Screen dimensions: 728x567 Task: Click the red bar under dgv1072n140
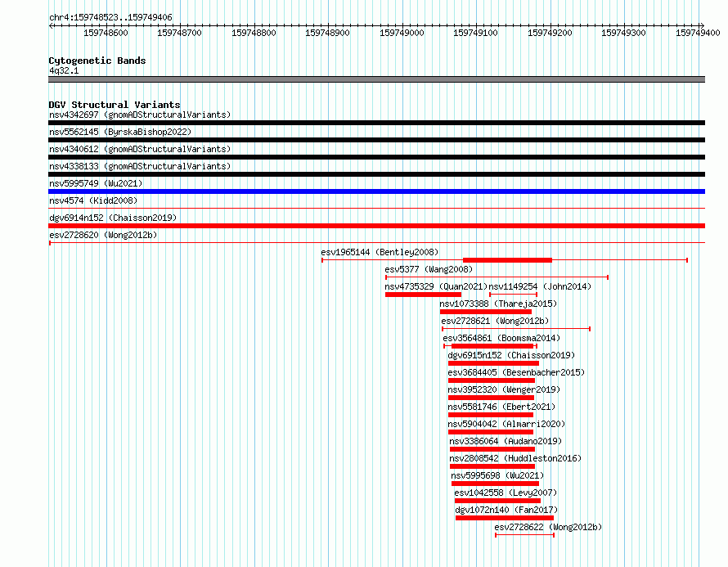[x=505, y=518]
